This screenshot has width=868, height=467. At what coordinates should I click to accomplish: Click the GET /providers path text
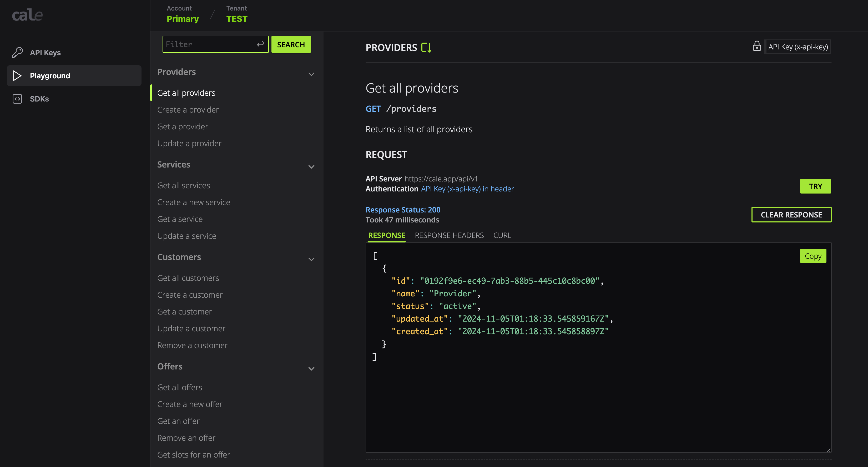tap(401, 109)
